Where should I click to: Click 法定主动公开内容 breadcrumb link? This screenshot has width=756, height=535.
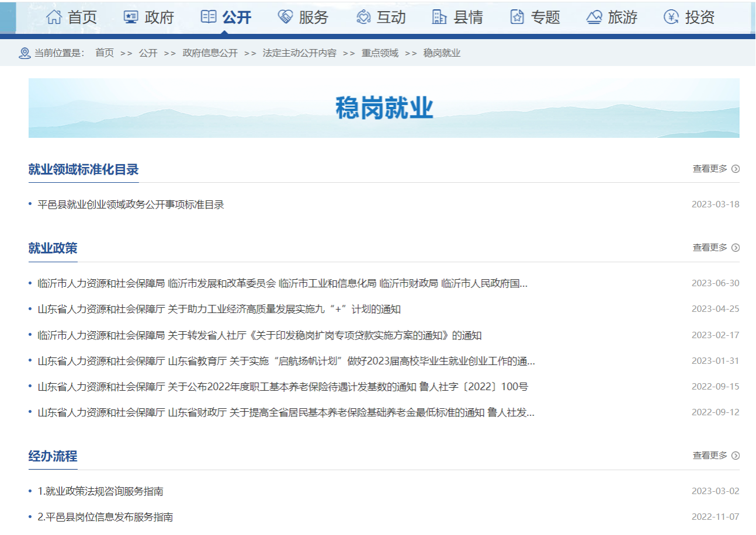(300, 53)
